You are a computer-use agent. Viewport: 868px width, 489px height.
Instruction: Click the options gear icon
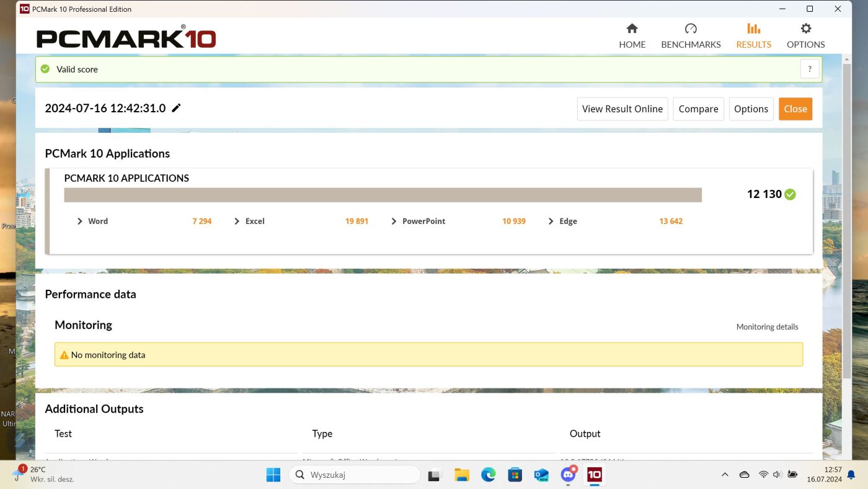click(x=805, y=29)
